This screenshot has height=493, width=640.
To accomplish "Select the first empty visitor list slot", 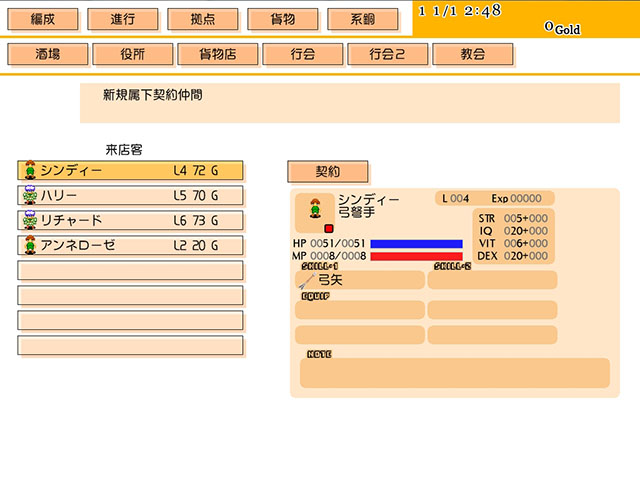I will [x=130, y=271].
